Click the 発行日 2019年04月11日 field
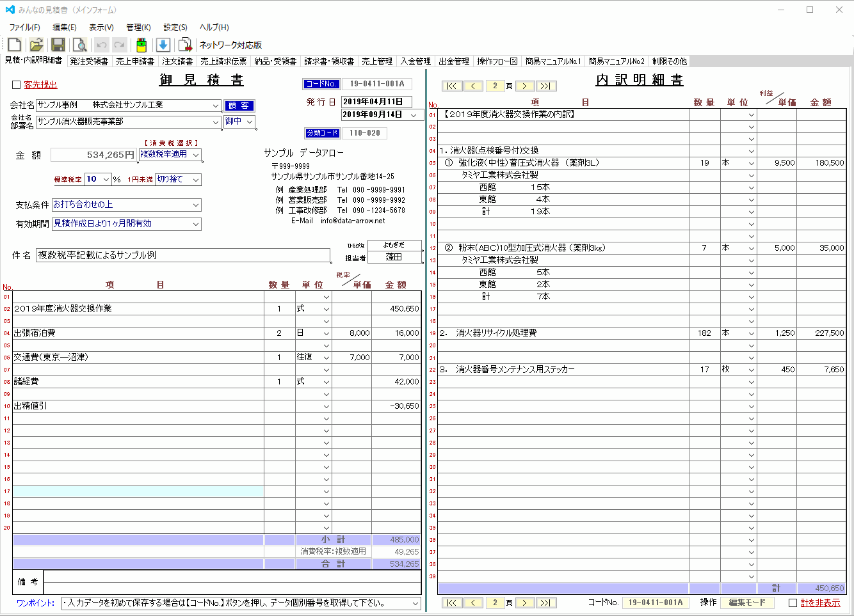The height and width of the screenshot is (616, 854). click(x=376, y=102)
